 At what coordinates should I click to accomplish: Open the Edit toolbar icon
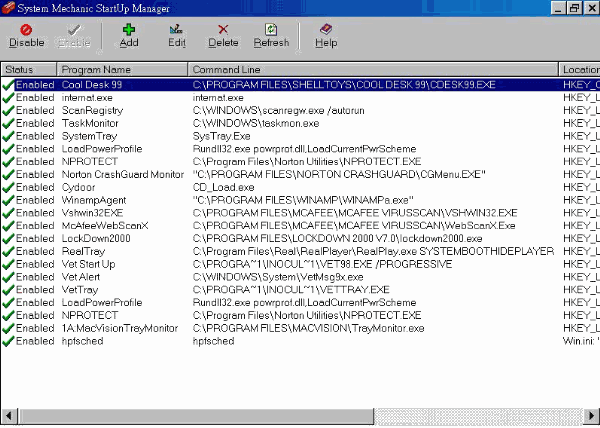tap(176, 29)
